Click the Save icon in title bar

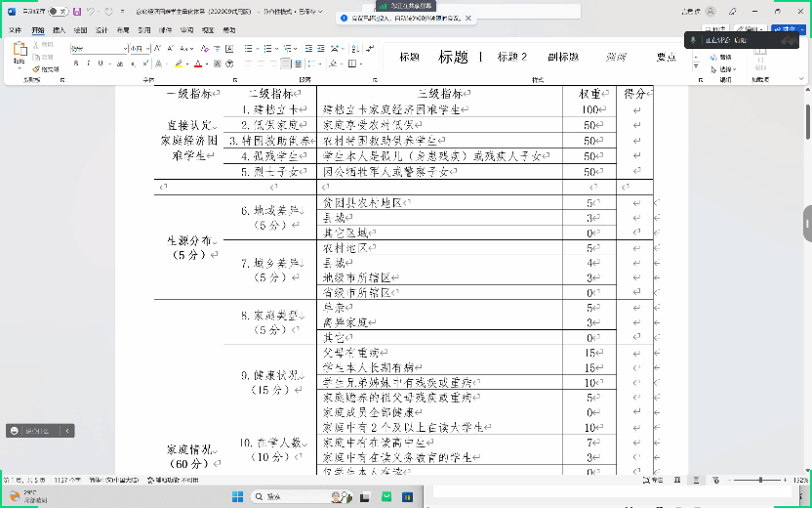77,11
